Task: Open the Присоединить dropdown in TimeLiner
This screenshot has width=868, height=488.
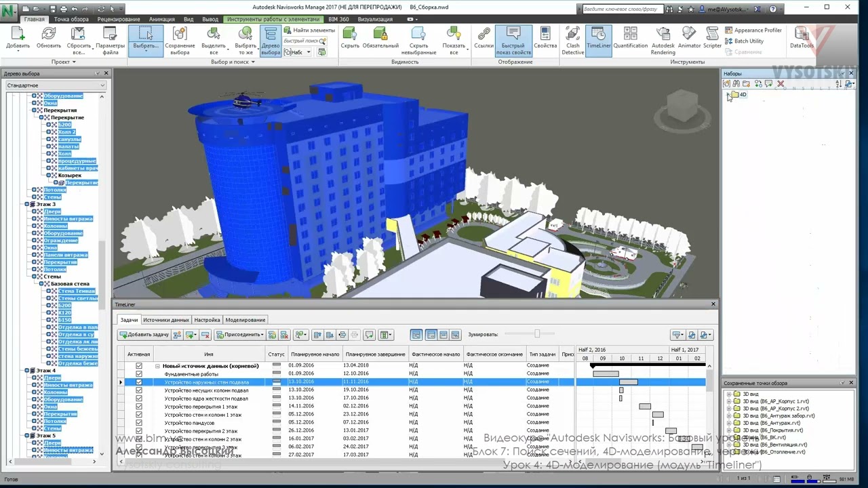Action: [239, 335]
